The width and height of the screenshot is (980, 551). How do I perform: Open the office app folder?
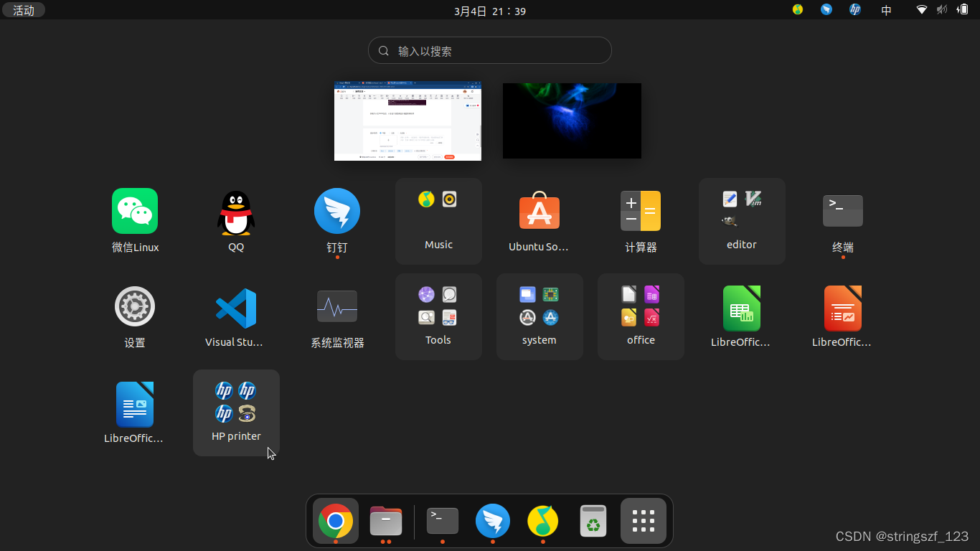(641, 317)
